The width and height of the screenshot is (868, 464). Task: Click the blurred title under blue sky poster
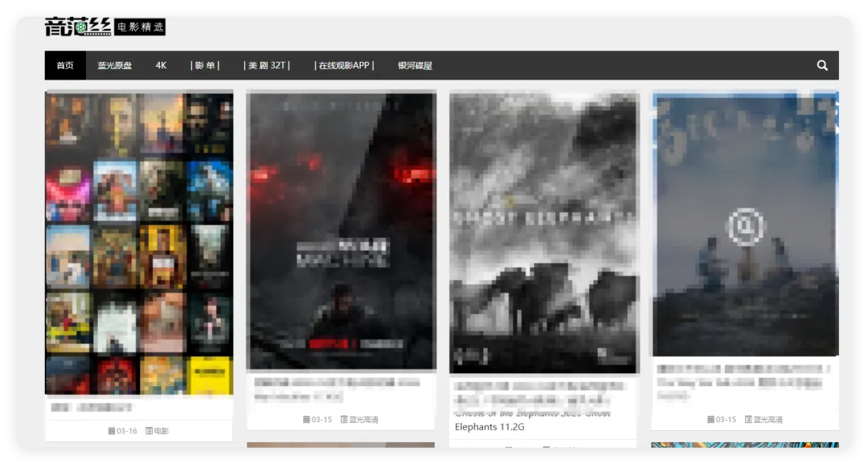click(743, 382)
